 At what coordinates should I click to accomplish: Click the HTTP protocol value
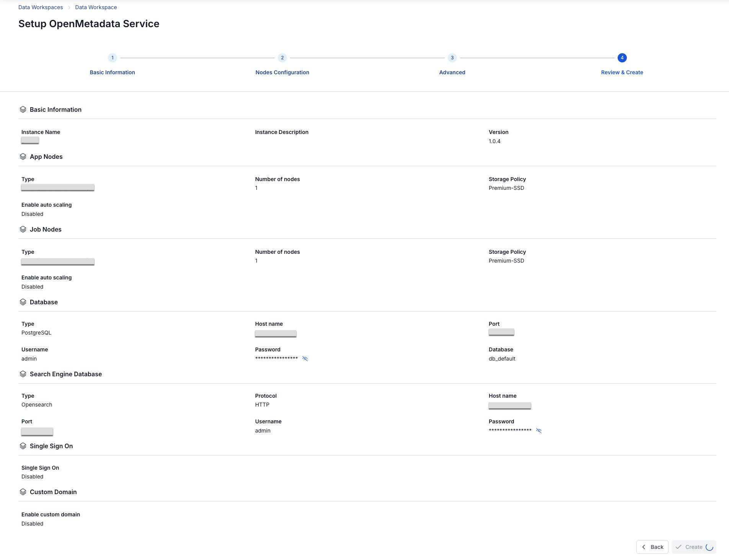(262, 405)
